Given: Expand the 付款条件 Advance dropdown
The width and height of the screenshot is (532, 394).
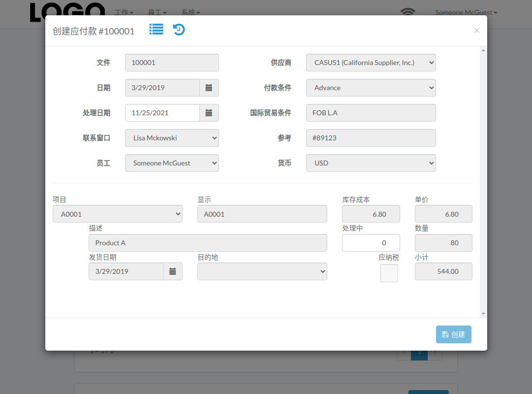Looking at the screenshot, I should [x=371, y=88].
